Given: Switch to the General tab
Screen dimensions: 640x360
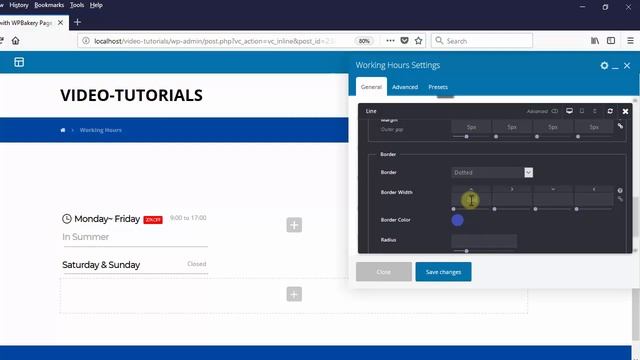Looking at the screenshot, I should click(x=371, y=87).
